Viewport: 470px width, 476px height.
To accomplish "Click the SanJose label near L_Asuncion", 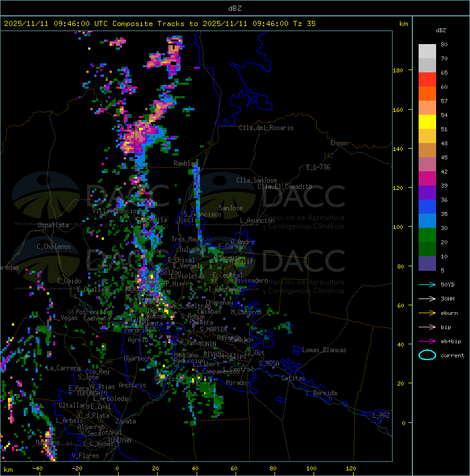I will pyautogui.click(x=230, y=208).
